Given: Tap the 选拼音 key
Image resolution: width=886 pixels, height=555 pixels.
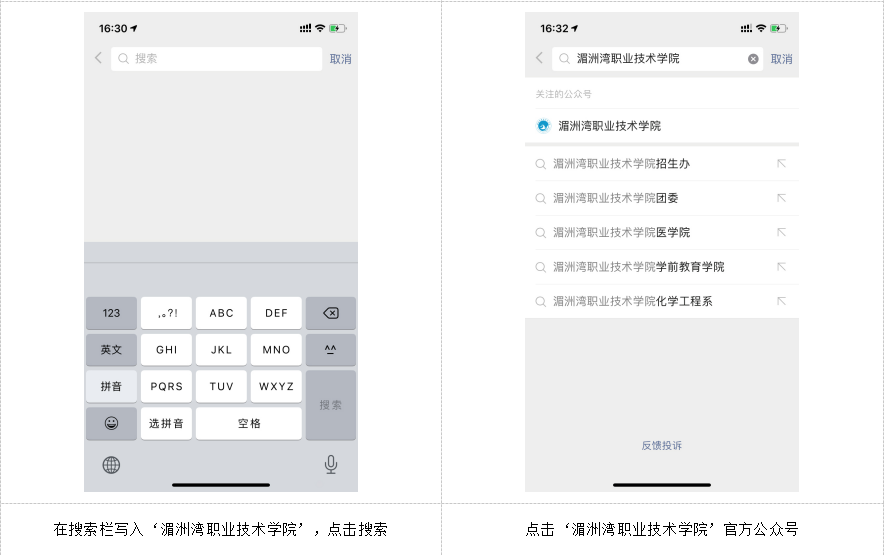Looking at the screenshot, I should (x=167, y=423).
